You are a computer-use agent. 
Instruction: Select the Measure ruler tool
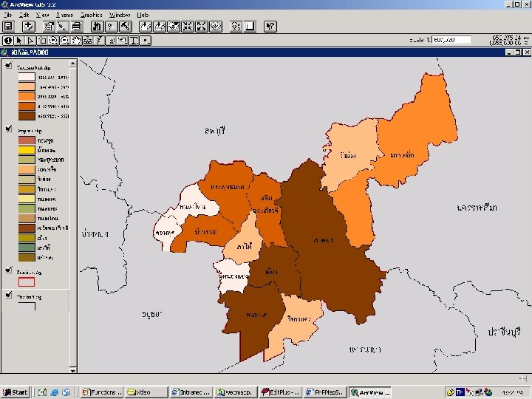pos(88,41)
